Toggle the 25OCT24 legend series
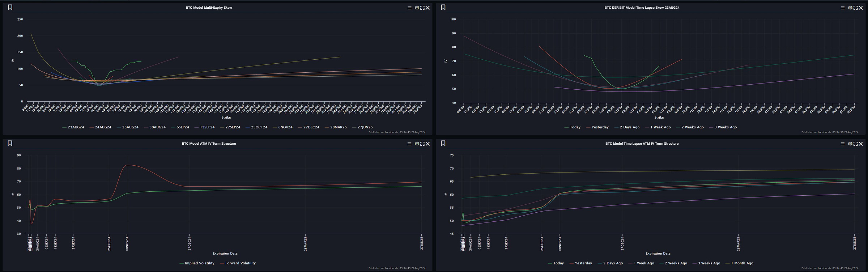Screen dimensions: 868x272 tap(256, 127)
